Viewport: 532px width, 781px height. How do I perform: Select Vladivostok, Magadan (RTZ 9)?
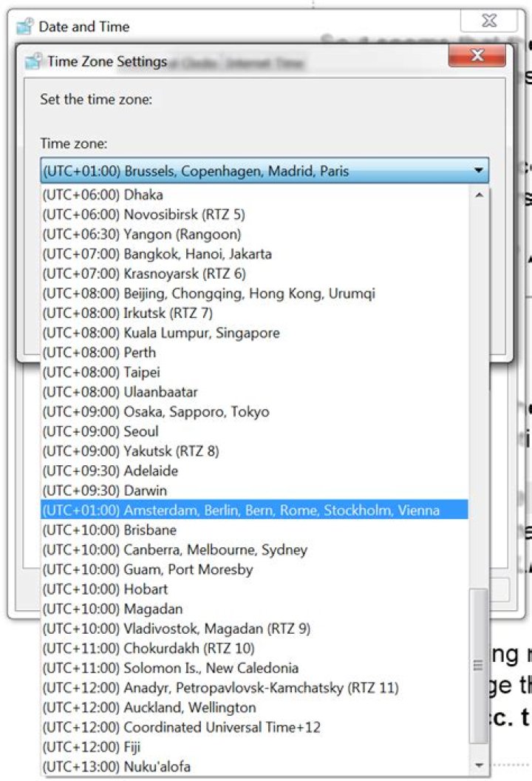pos(254,629)
